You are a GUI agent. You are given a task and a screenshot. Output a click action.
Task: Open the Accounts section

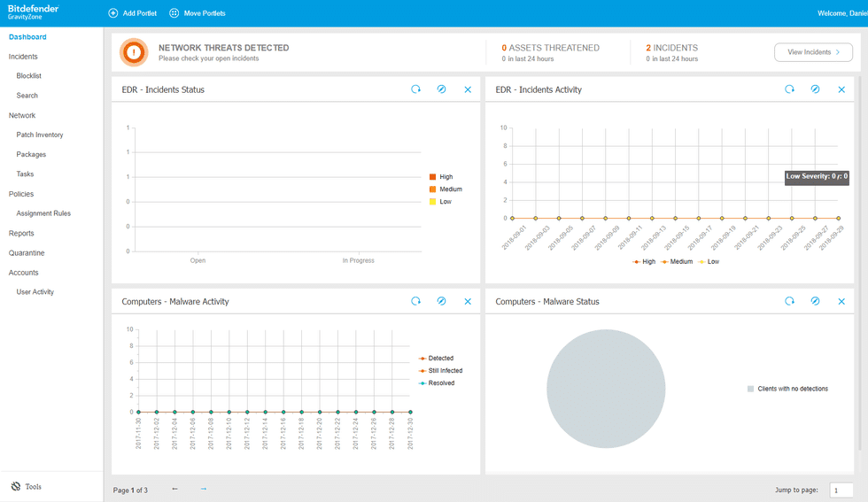pos(24,273)
